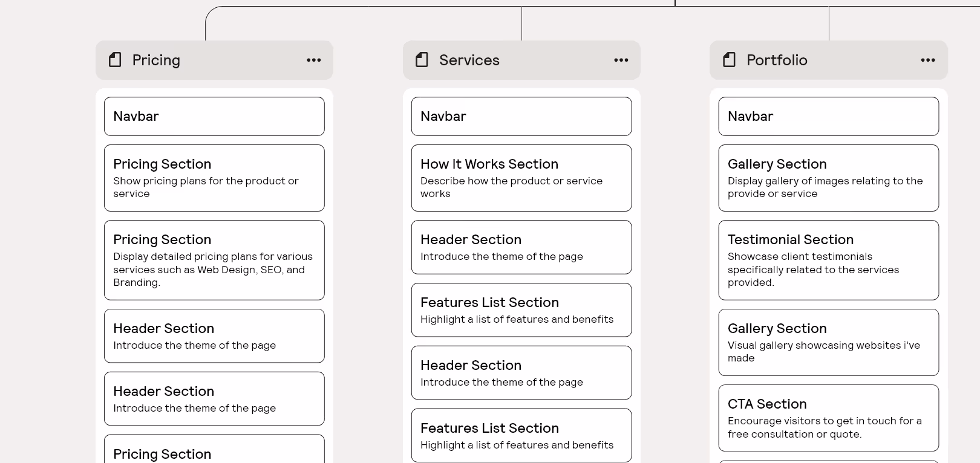Select the Testimonial Section card
The height and width of the screenshot is (463, 980).
click(x=829, y=260)
